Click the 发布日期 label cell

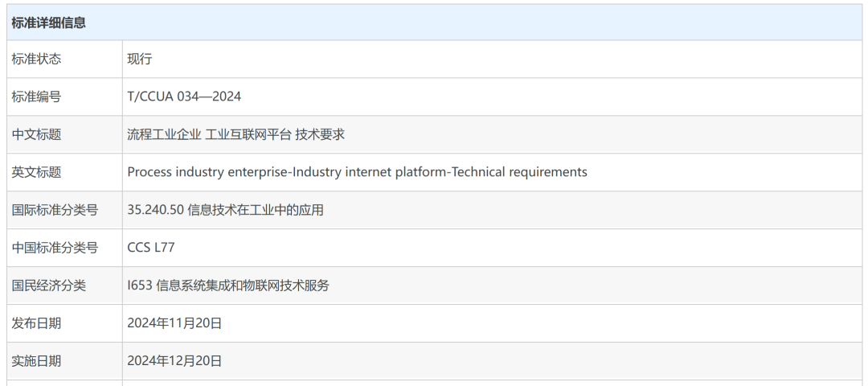[x=36, y=323]
